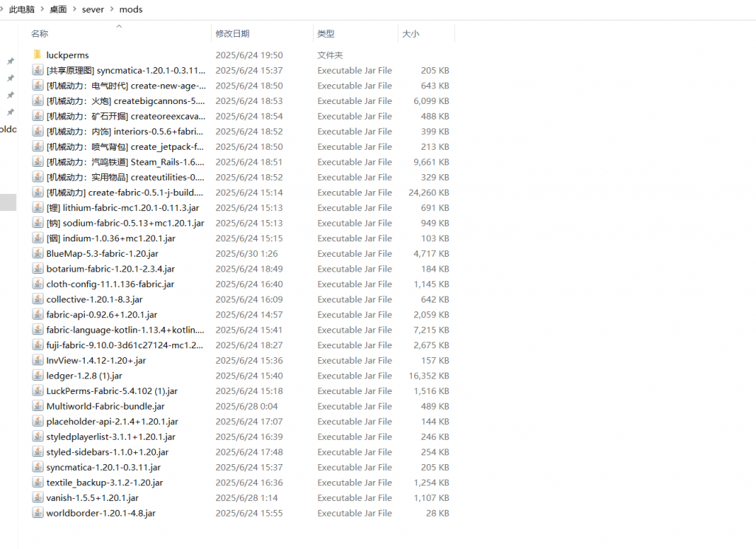Select the [共享原理图] syncmatica jar icon
This screenshot has height=549, width=756.
pos(38,70)
